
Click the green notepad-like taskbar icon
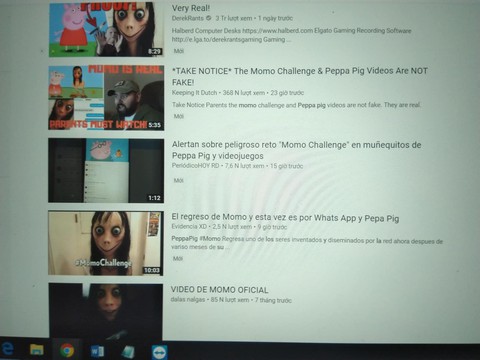pyautogui.click(x=128, y=352)
